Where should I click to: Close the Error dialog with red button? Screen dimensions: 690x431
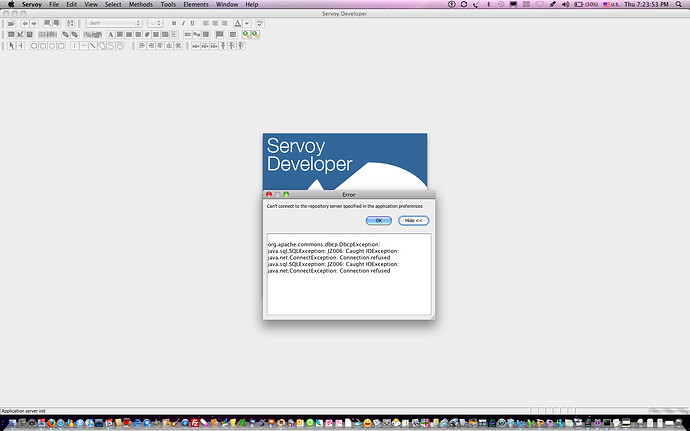pos(269,194)
